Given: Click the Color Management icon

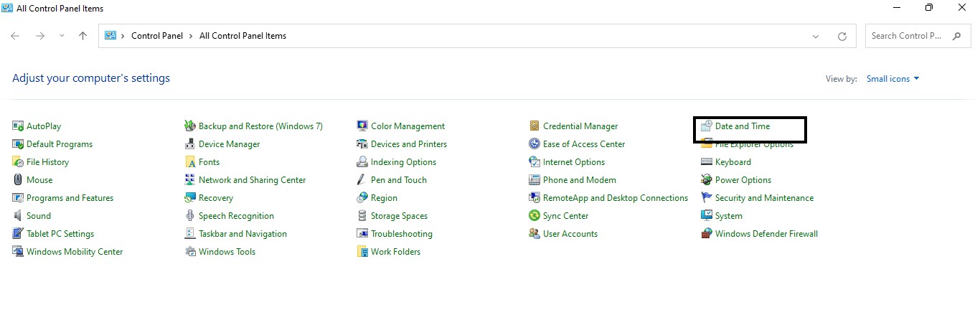Looking at the screenshot, I should click(x=362, y=126).
